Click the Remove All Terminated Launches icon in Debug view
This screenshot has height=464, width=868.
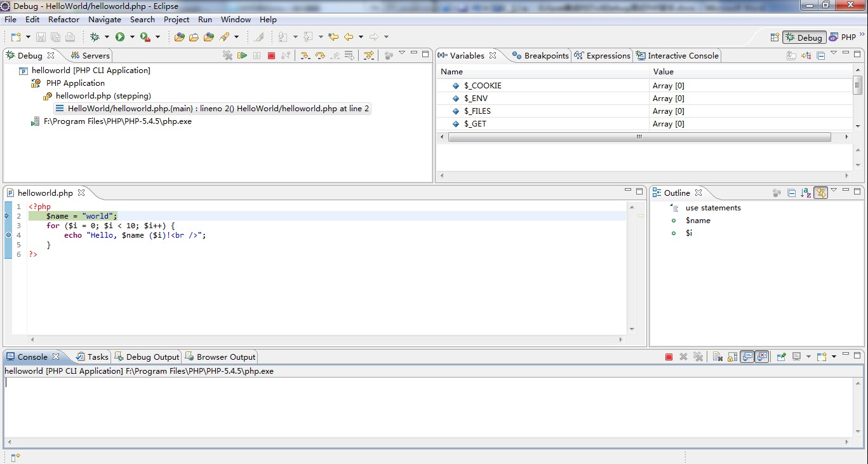click(x=227, y=56)
